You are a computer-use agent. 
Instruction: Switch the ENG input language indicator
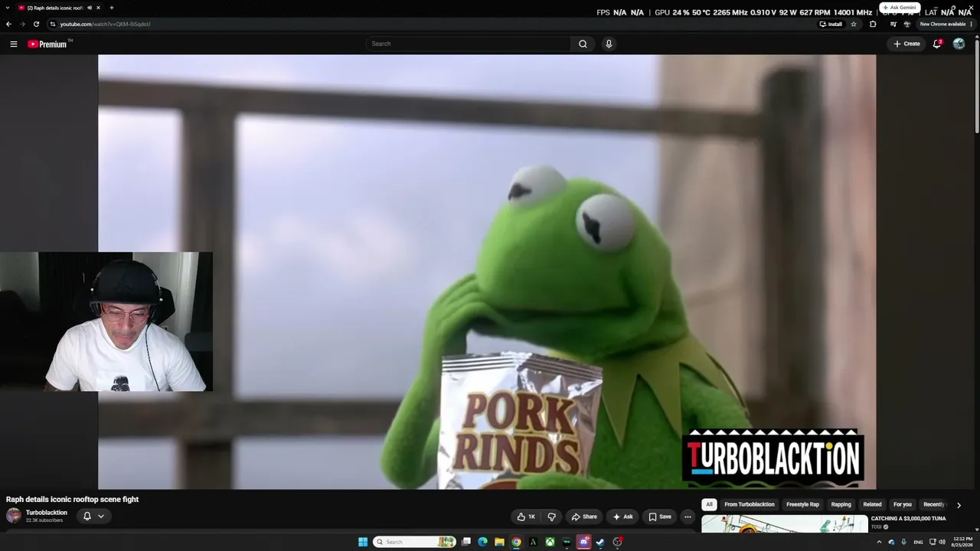point(918,542)
